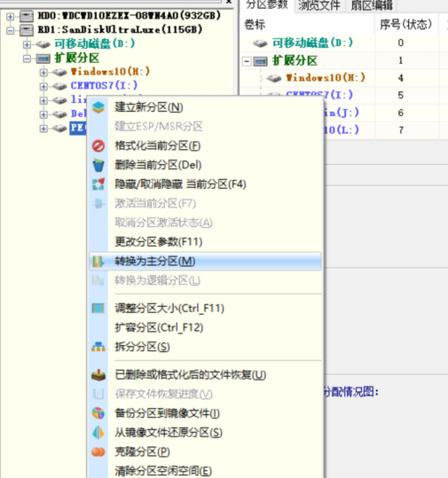Screen dimensions: 448x478
Task: Switch to the 分区参数 tab
Action: click(x=267, y=5)
